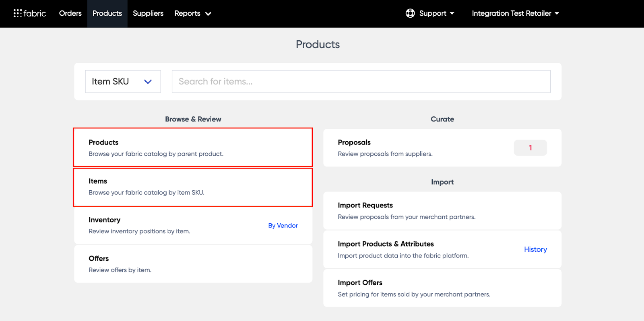Click the fabric logo icon
Viewport: 644px width, 321px height.
pos(18,13)
